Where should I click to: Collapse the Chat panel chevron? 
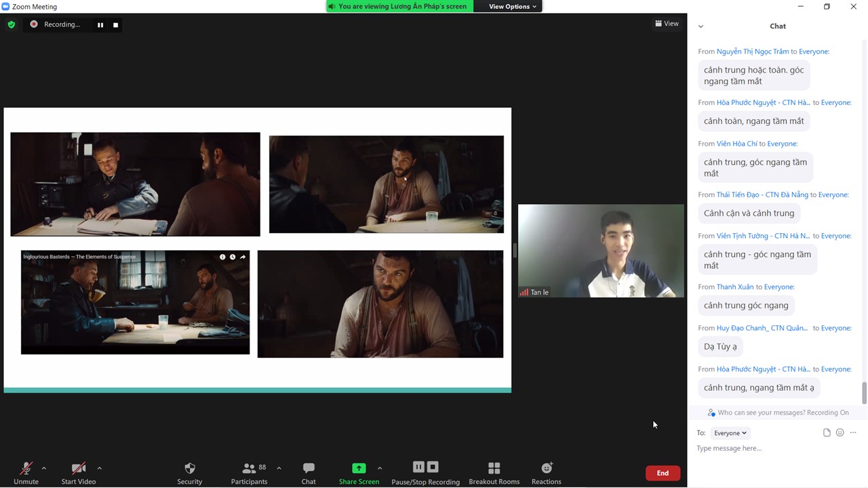tap(701, 26)
